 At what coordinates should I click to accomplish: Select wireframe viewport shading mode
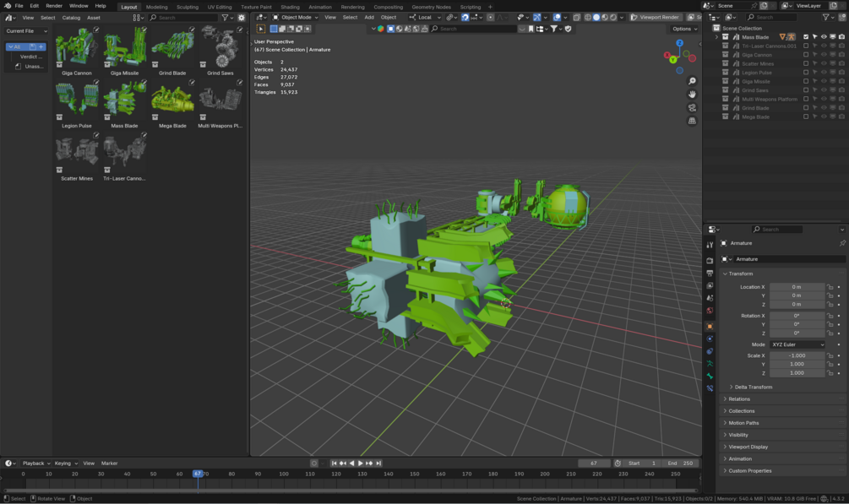(x=587, y=18)
